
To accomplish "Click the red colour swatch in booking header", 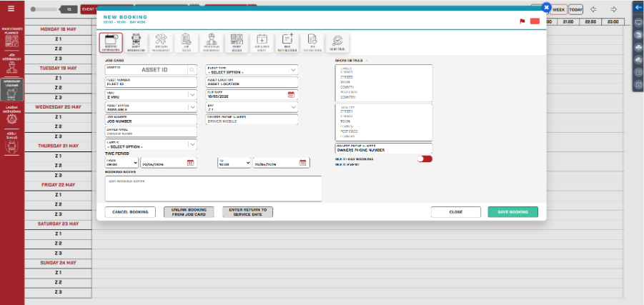I will [535, 21].
